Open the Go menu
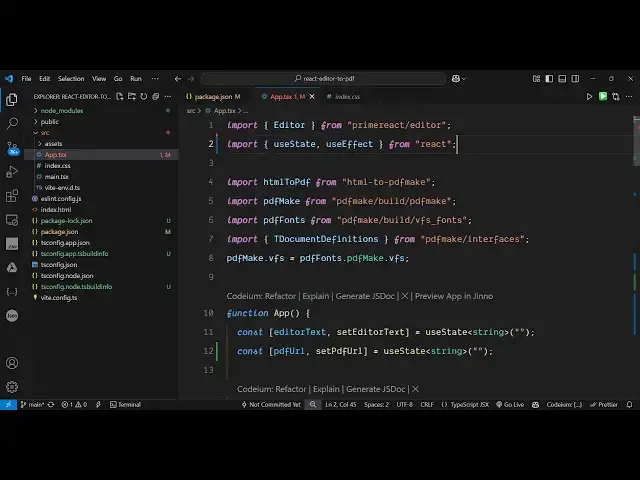 coord(118,79)
